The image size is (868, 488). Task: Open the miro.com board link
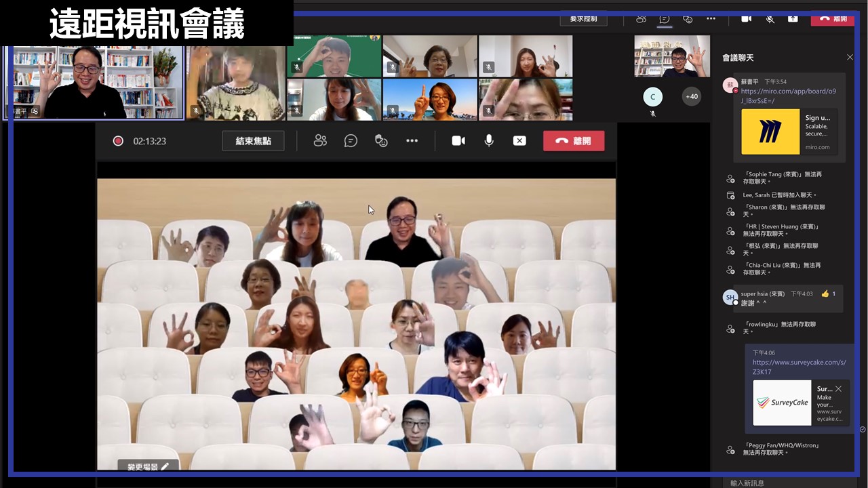click(x=788, y=96)
